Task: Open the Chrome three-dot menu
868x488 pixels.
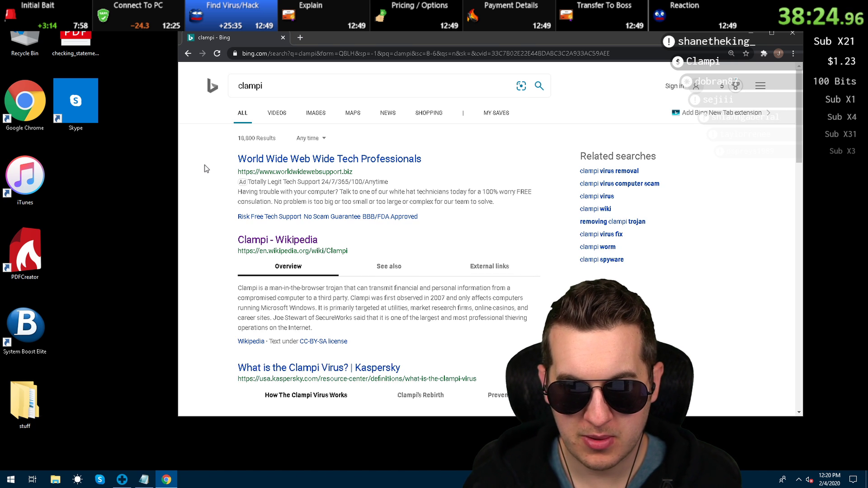Action: tap(793, 53)
